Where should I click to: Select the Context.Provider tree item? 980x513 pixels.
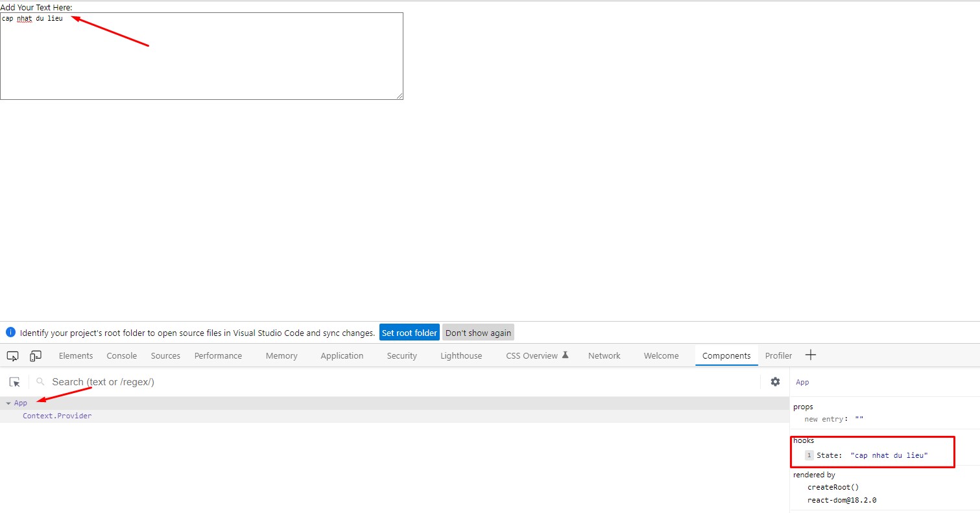(x=57, y=415)
